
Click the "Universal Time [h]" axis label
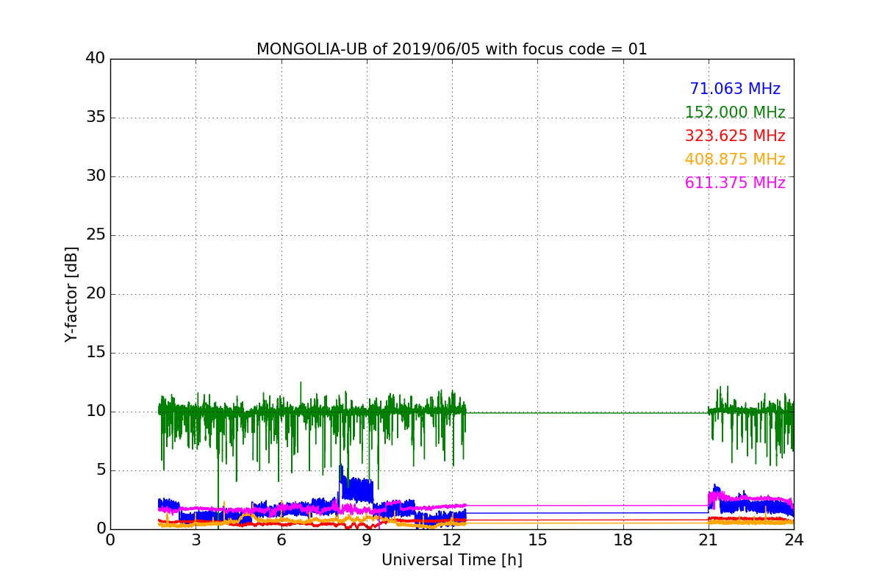(452, 560)
